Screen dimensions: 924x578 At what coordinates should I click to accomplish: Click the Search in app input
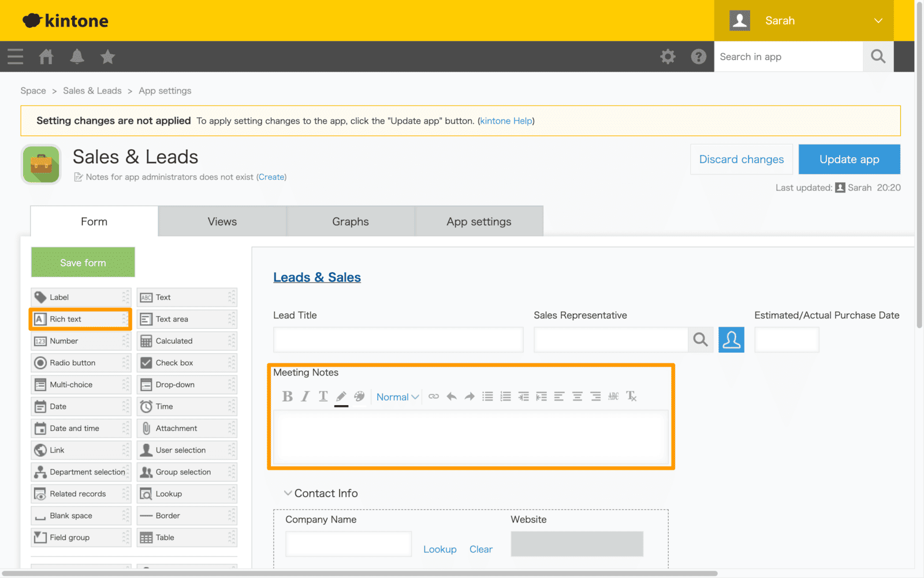click(788, 57)
